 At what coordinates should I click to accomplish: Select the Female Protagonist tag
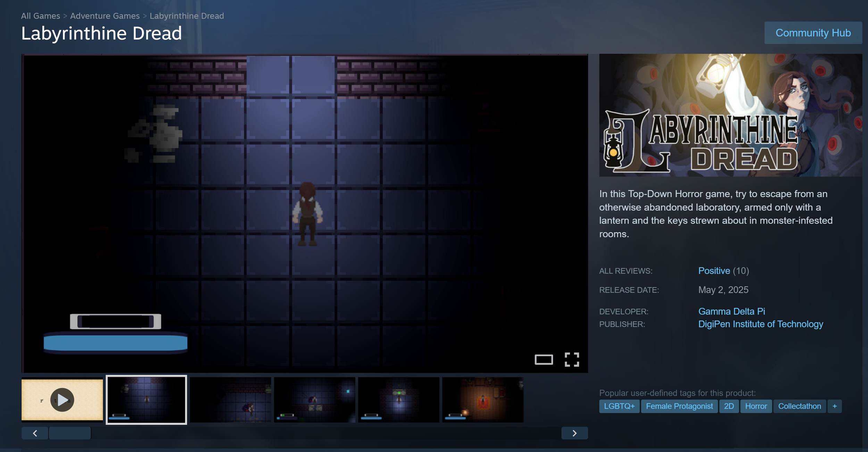(679, 406)
